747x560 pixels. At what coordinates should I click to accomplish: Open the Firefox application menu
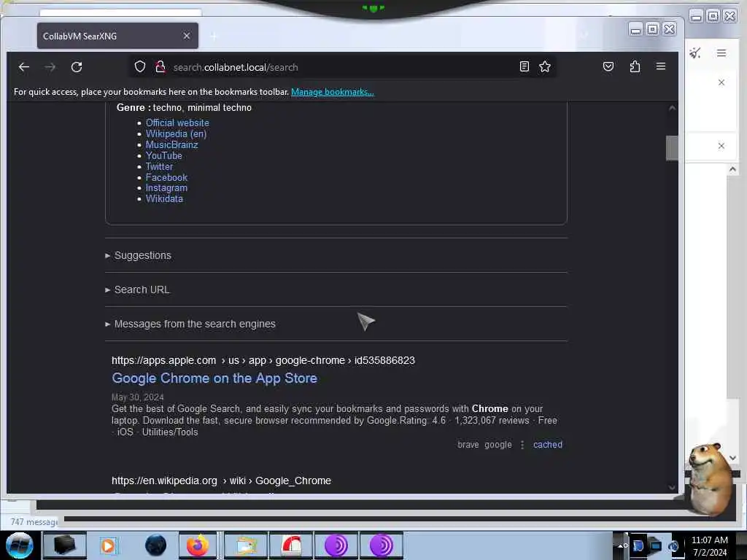661,66
